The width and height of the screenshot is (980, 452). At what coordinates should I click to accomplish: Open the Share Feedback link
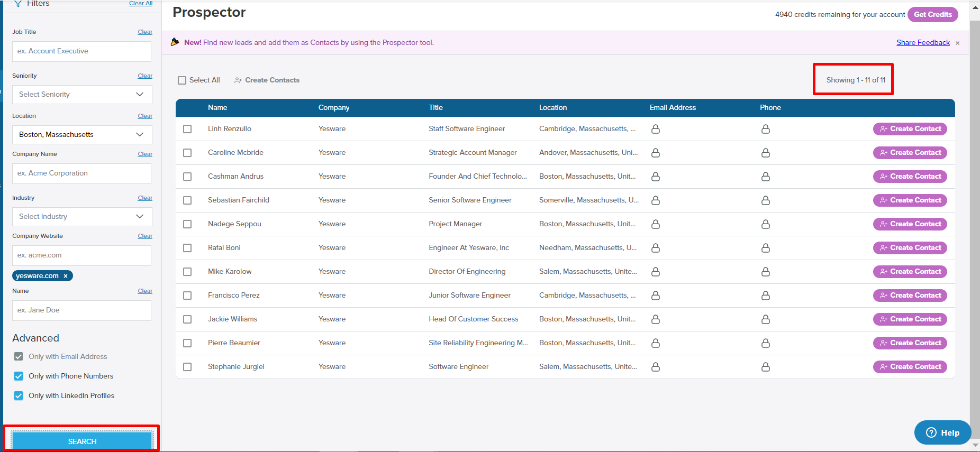[923, 43]
